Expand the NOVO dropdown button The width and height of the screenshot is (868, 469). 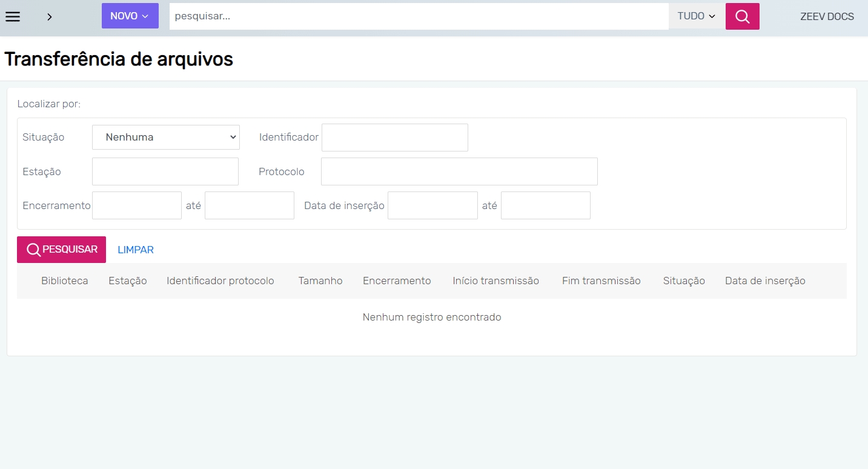130,16
